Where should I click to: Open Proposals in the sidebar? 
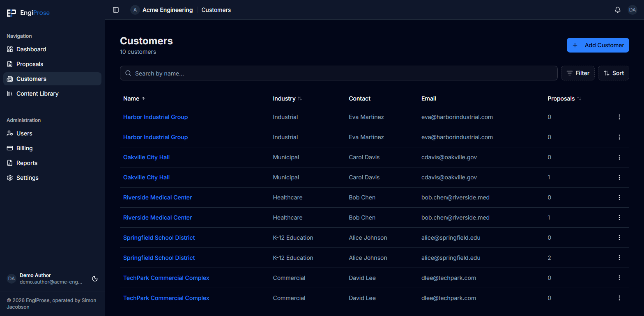(52, 64)
